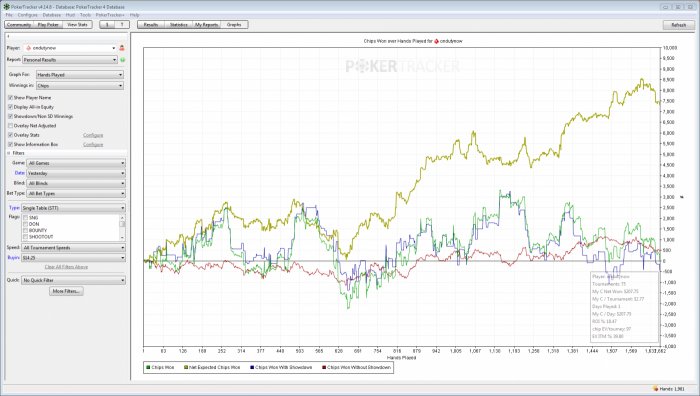The image size is (700, 396).
Task: Disable Display All-in Equity checkbox
Action: point(10,107)
